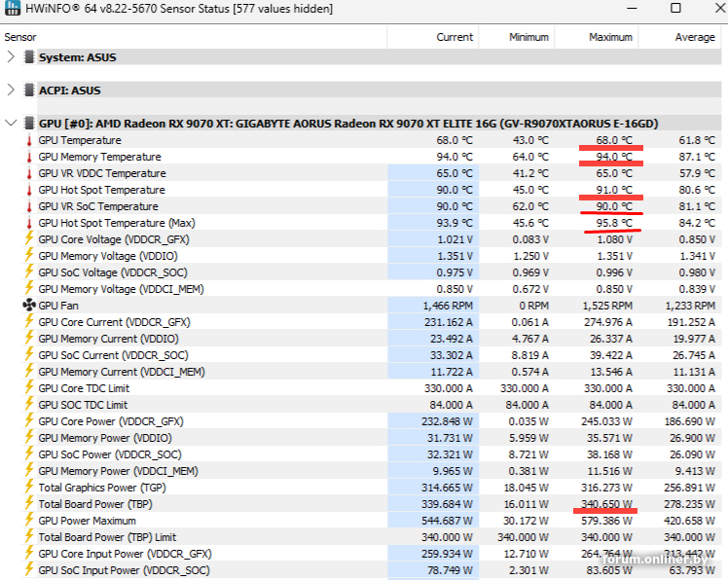
Task: Click GPU Memory Temperature maximum 94.0 °C
Action: [x=614, y=157]
